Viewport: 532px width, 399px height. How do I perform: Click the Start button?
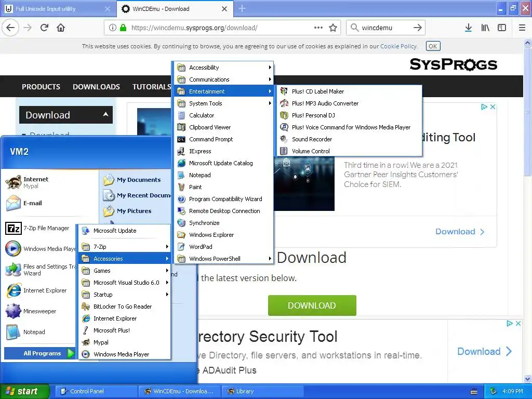coord(24,391)
